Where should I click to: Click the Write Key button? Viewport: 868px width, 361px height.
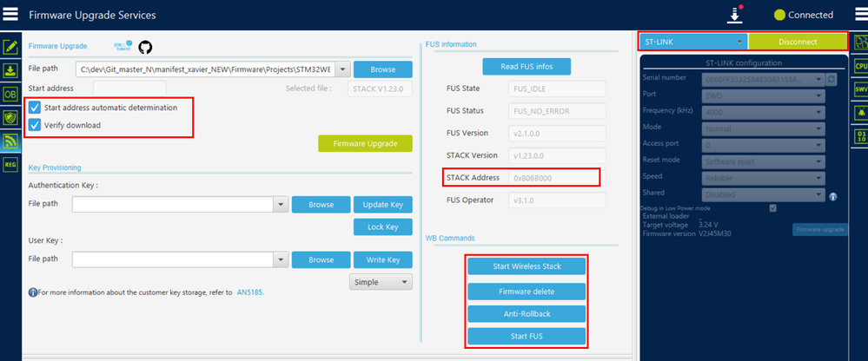383,259
